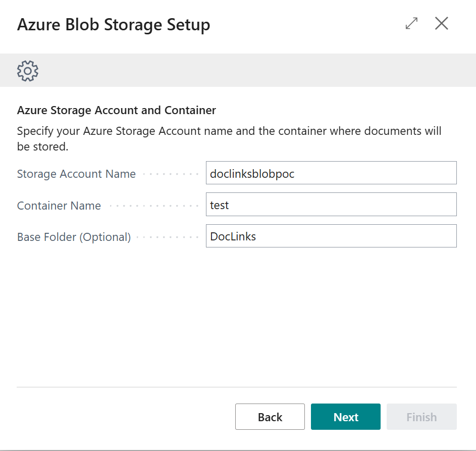The image size is (476, 451).
Task: Click the greyed-out Finish button
Action: click(421, 417)
